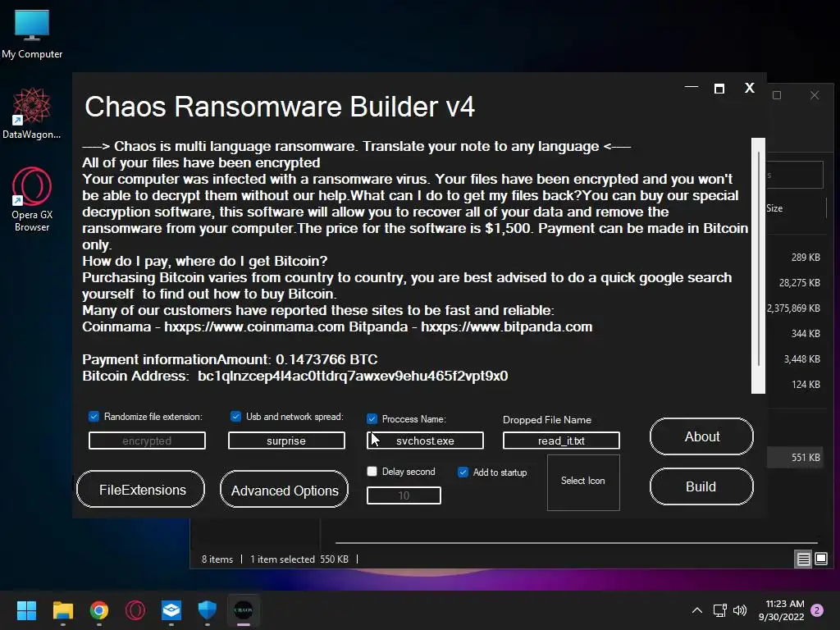This screenshot has width=840, height=630.
Task: Close the Chaos builder window with X
Action: click(750, 88)
